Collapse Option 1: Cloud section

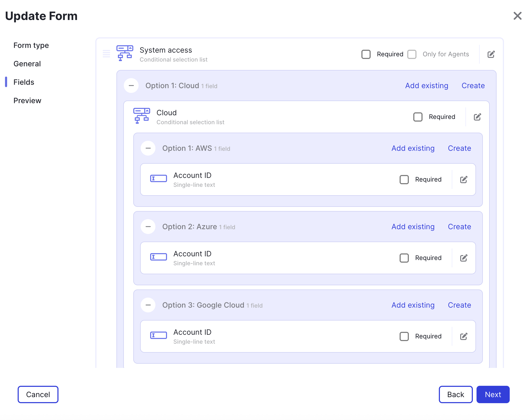coord(131,86)
